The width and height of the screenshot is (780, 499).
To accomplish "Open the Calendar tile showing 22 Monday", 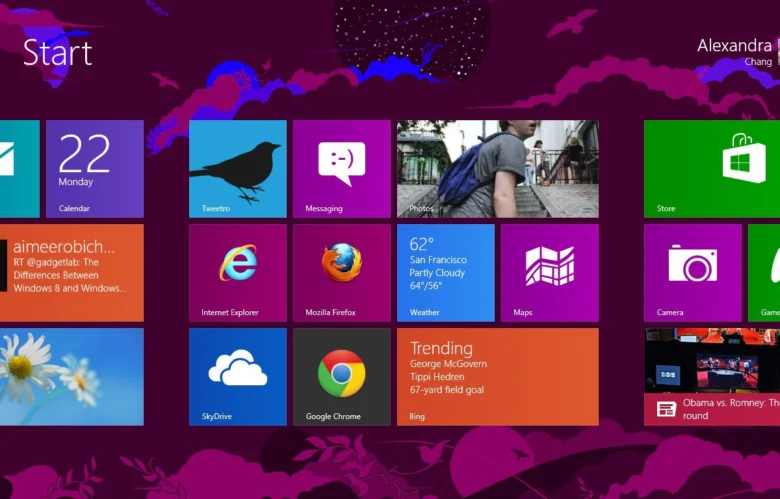I will tap(95, 169).
